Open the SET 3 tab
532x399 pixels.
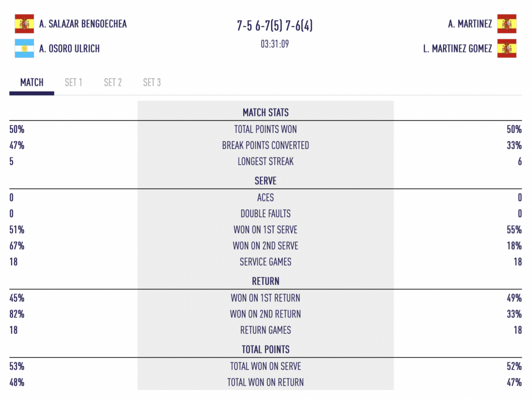(152, 83)
